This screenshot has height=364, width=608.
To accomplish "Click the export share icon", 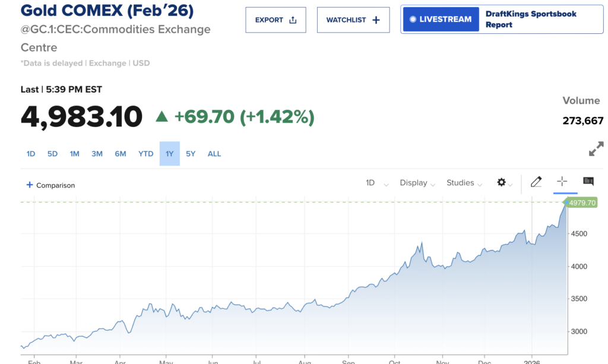I will [293, 20].
